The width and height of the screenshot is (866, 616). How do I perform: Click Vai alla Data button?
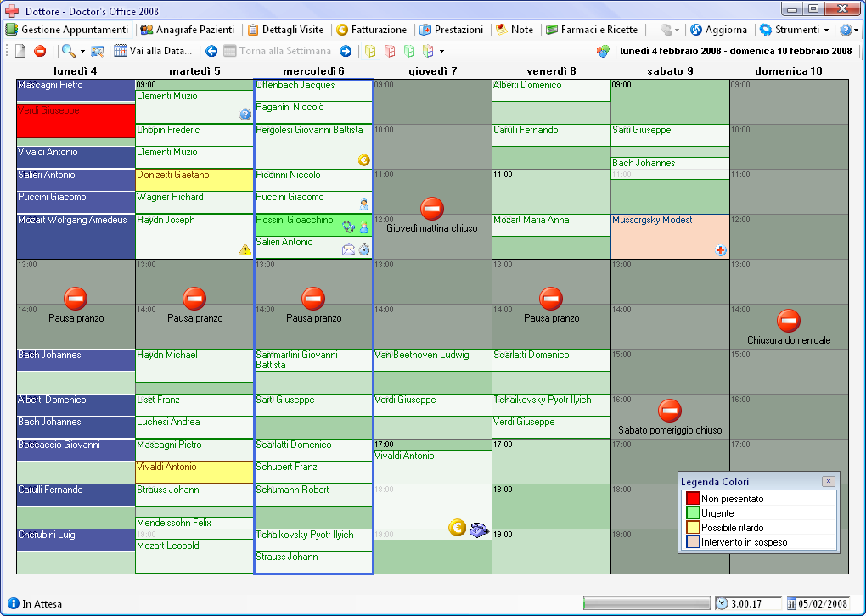(154, 51)
